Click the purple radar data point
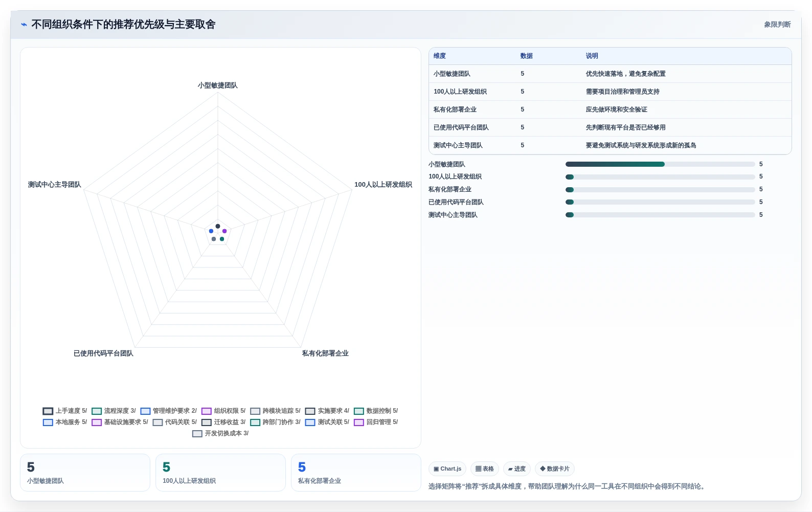The image size is (812, 512). pyautogui.click(x=224, y=231)
